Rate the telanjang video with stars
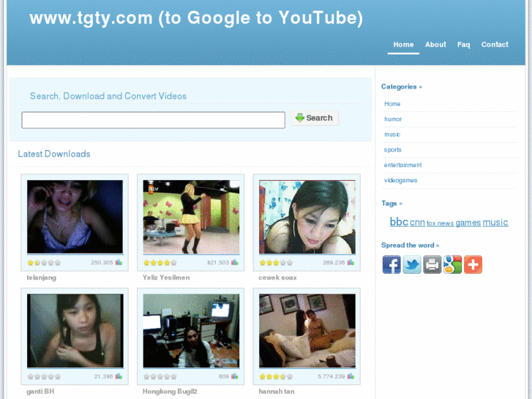The image size is (532, 399). 44,263
